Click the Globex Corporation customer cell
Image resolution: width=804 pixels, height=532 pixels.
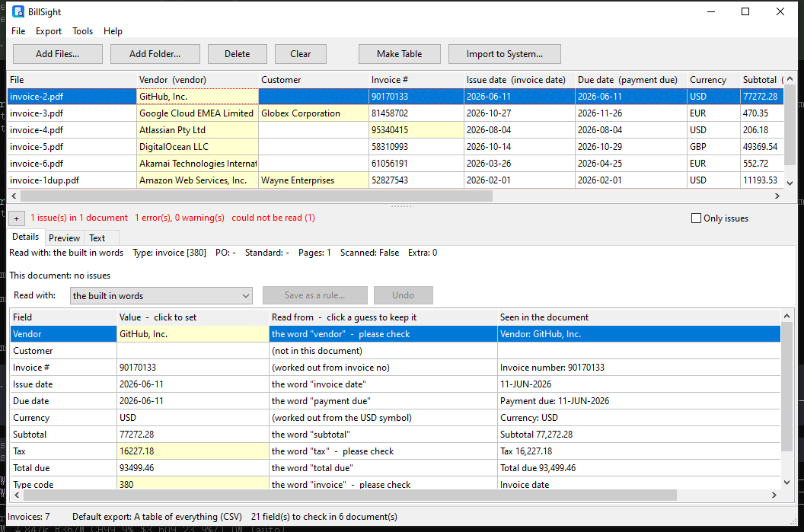pos(313,113)
